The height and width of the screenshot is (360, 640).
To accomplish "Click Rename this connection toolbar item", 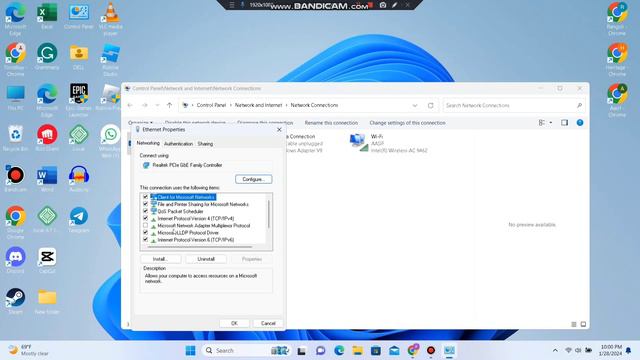I will point(331,122).
